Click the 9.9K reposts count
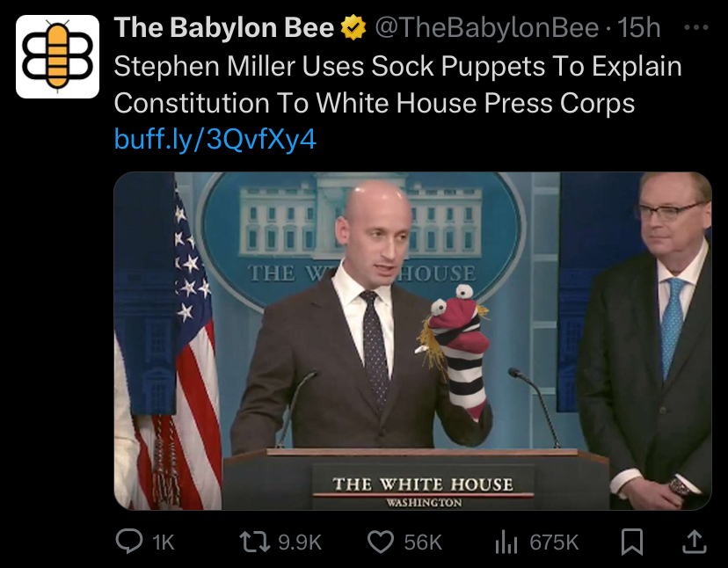Viewport: 728px width, 568px height. [300, 543]
